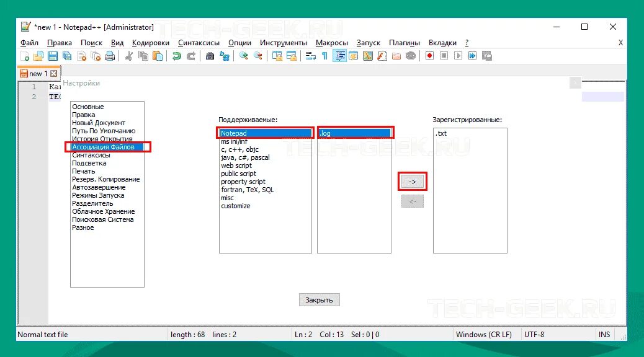Screen dimensions: 644x357
Task: Click the Open file folder icon
Action: click(38, 56)
